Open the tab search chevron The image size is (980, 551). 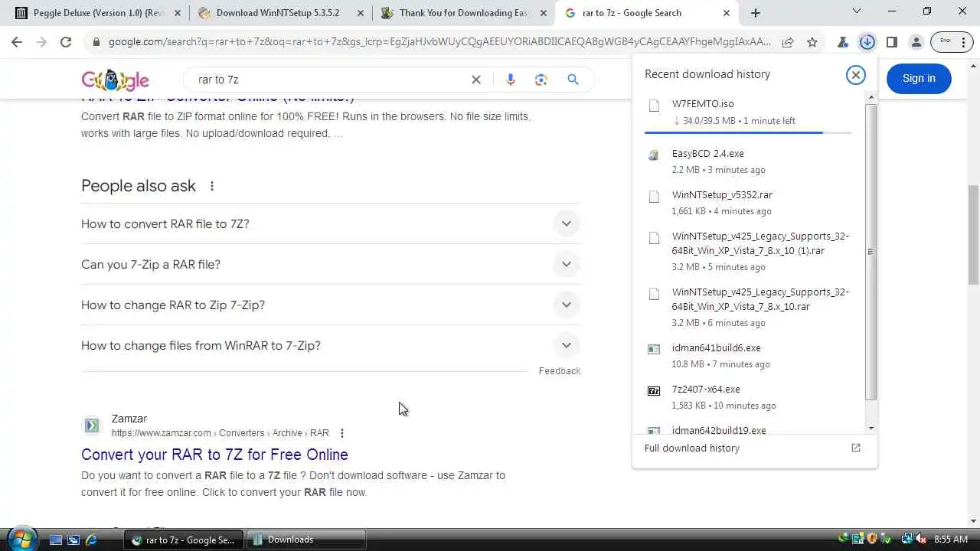(857, 11)
